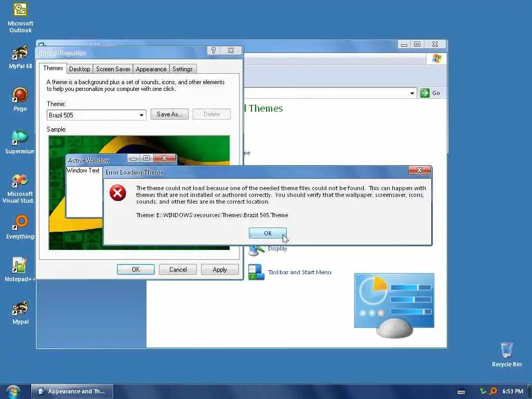Screen dimensions: 532x399
Task: Select the Recycle Bin icon
Action: point(507,354)
